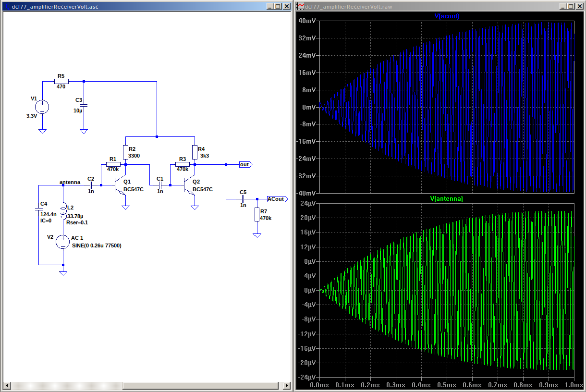Select the C5 output capacitor symbol
586x392 pixels.
[243, 198]
